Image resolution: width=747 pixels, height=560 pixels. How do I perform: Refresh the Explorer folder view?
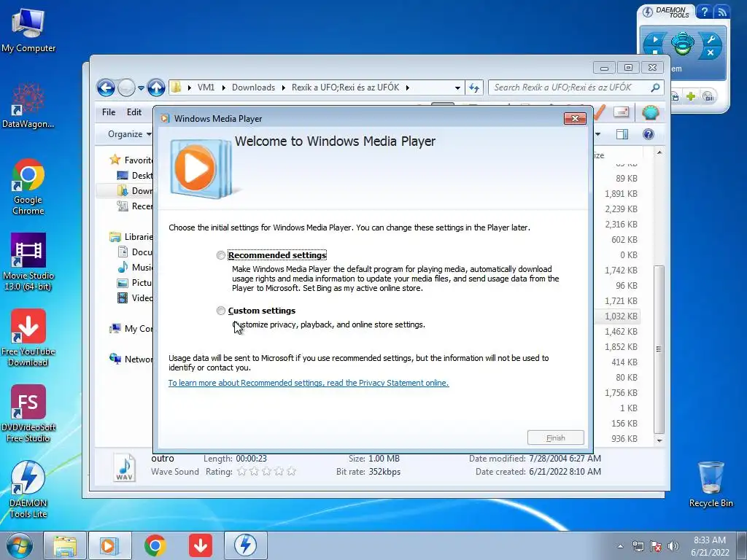(x=474, y=87)
